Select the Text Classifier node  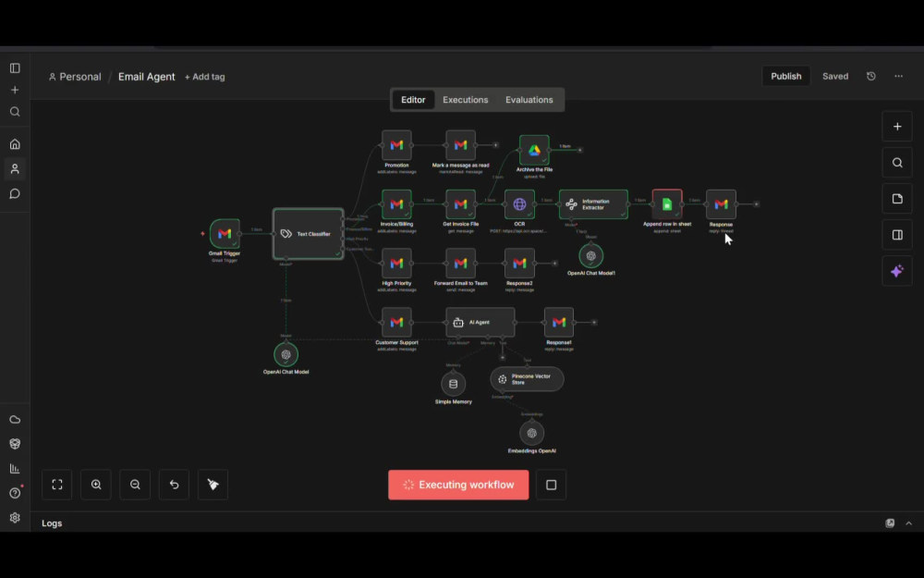[x=309, y=234]
